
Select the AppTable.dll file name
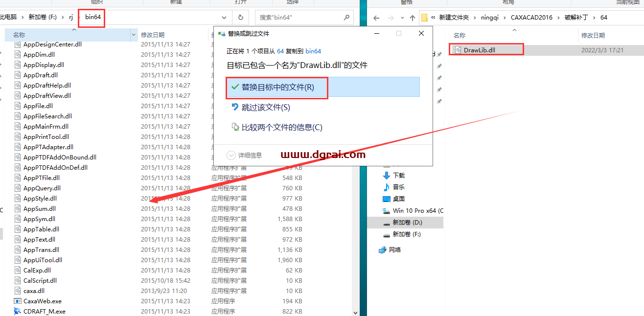[41, 229]
